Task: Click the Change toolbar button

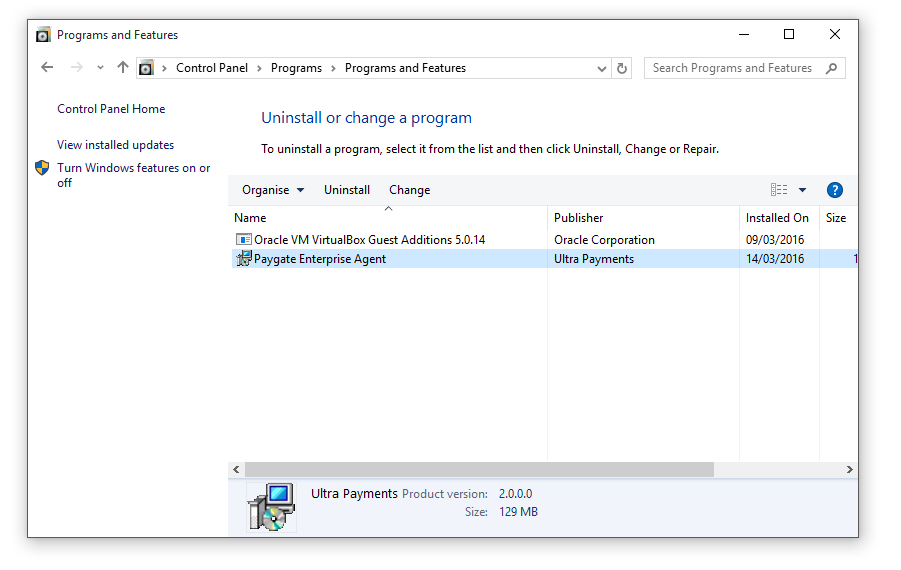Action: click(409, 190)
